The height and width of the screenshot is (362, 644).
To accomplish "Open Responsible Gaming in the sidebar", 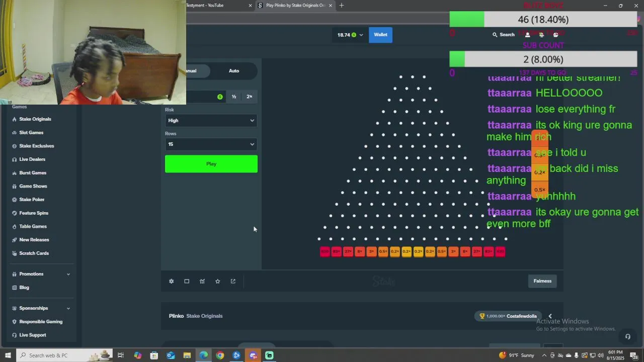I will (41, 322).
